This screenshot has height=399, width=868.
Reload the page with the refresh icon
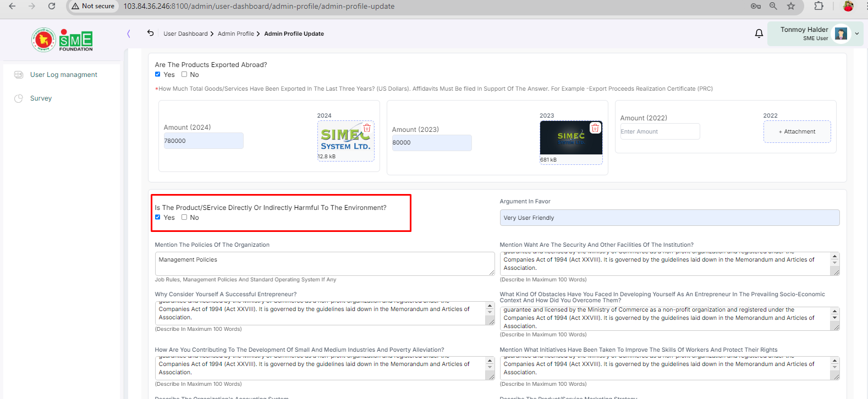tap(52, 6)
